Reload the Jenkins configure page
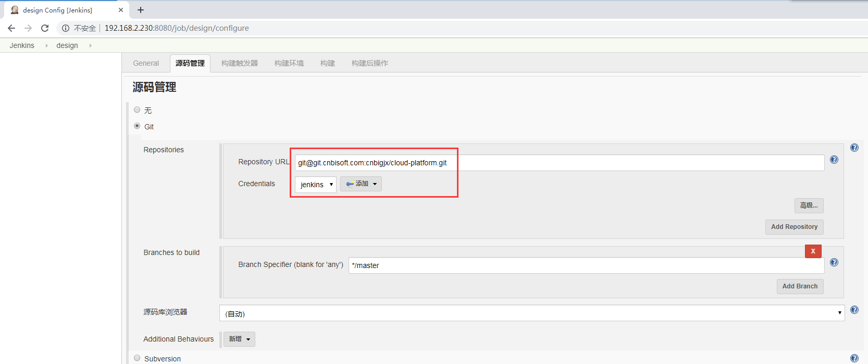 point(45,28)
